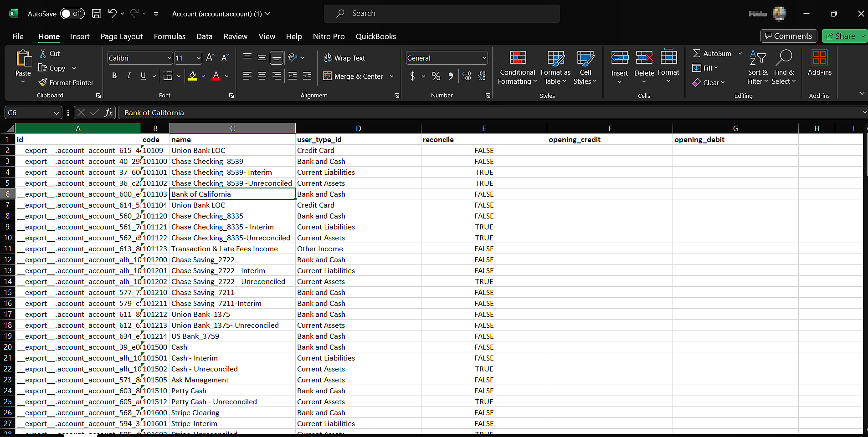
Task: Click the Undo arrow icon
Action: 112,14
